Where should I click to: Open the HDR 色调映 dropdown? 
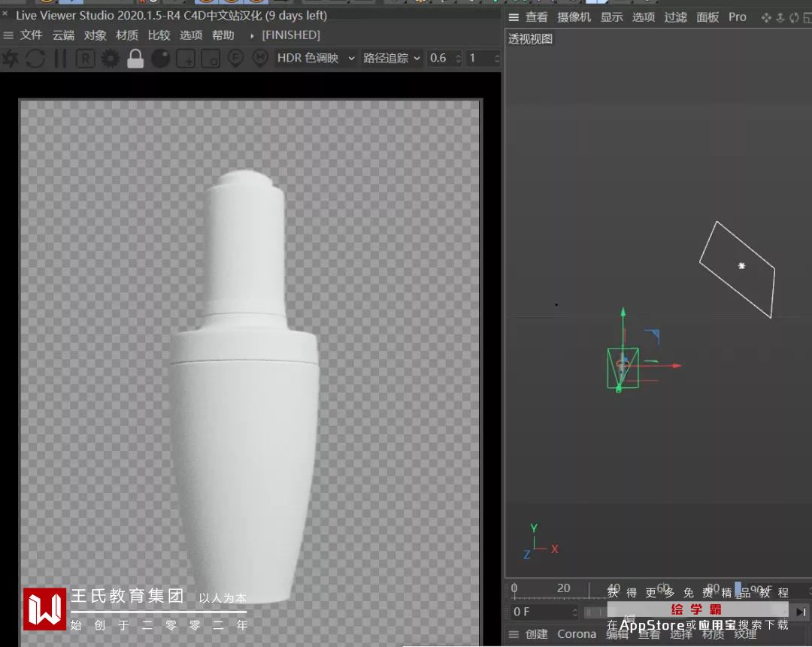point(315,58)
